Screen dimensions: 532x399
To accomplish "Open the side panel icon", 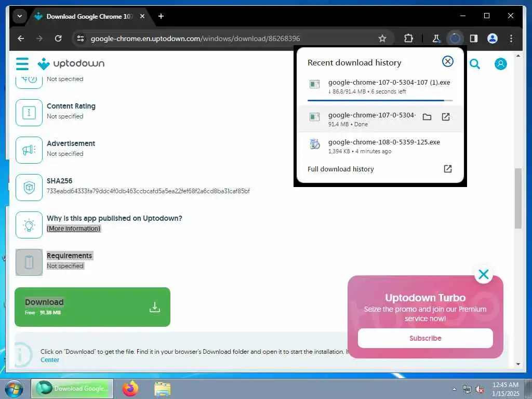I will click(x=474, y=38).
